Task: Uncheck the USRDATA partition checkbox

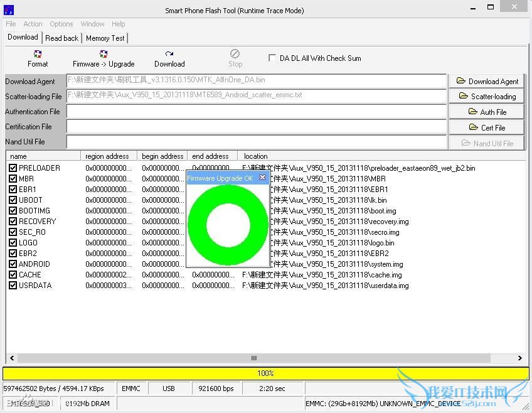Action: (13, 286)
